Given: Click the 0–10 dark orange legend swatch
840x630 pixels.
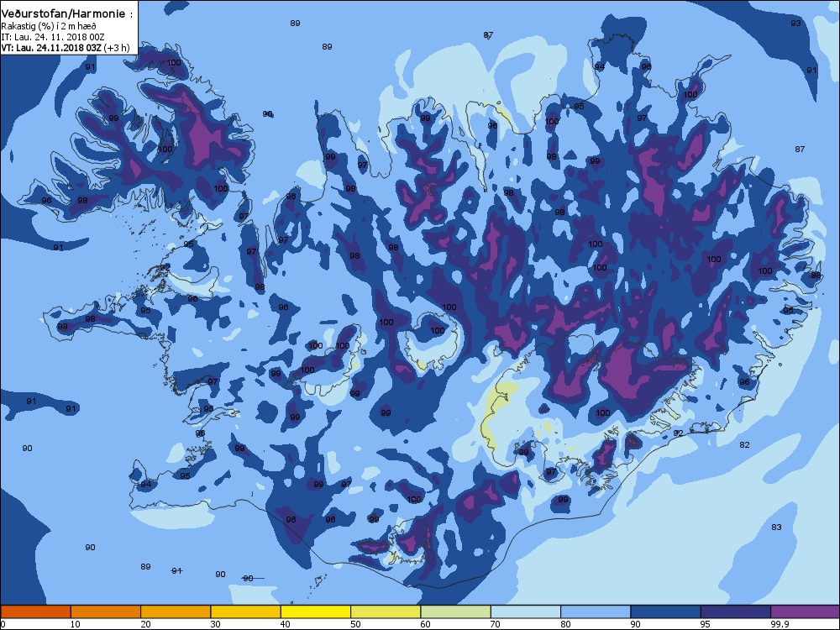Looking at the screenshot, I should (x=35, y=612).
